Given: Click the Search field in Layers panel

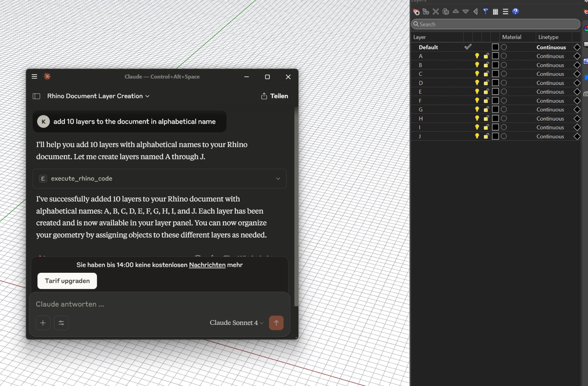Looking at the screenshot, I should point(496,24).
